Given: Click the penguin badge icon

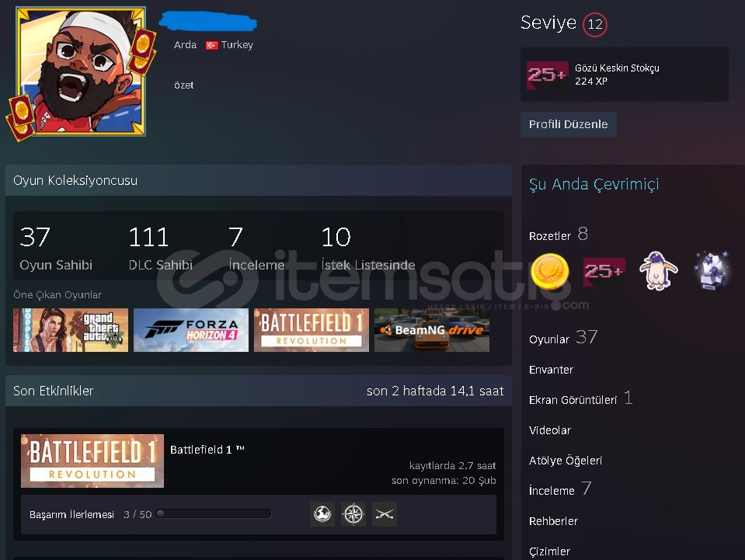Looking at the screenshot, I should pos(658,271).
